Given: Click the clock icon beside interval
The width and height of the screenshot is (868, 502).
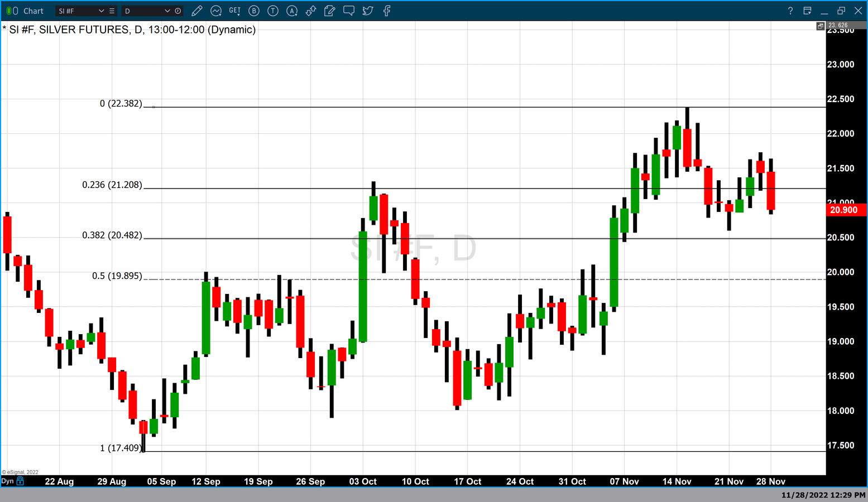Looking at the screenshot, I should [x=178, y=11].
